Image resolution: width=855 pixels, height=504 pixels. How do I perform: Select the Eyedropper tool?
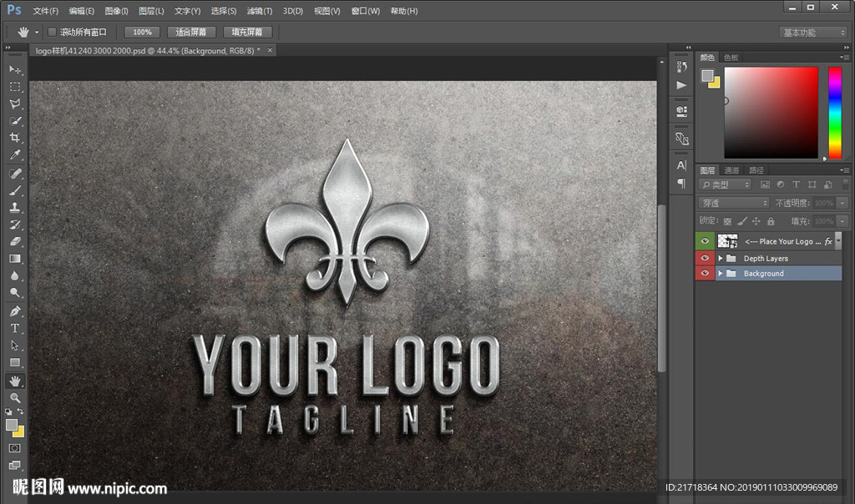point(15,156)
